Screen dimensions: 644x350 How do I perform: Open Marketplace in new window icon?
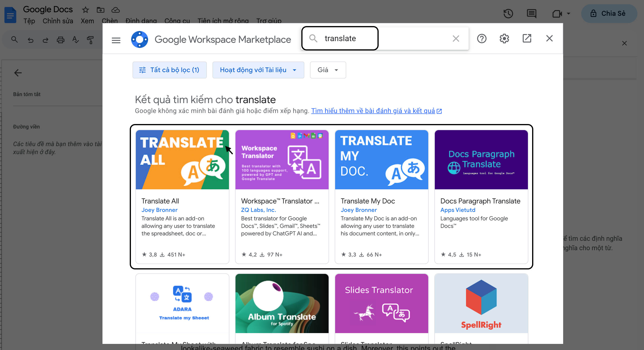click(x=527, y=39)
